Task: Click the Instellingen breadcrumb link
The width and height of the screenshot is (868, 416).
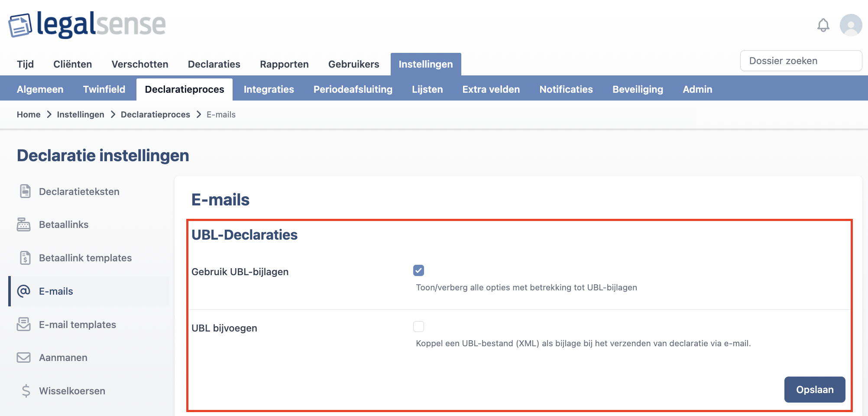Action: (81, 114)
